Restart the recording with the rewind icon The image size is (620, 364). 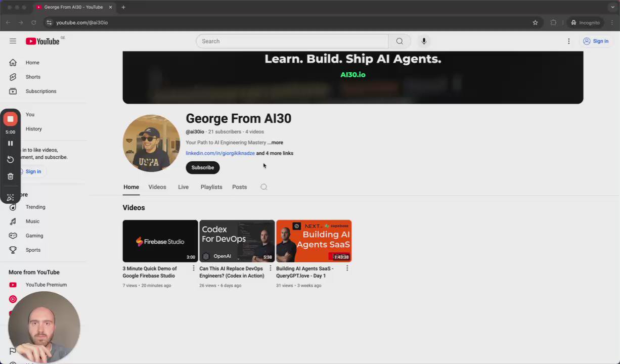(10, 160)
